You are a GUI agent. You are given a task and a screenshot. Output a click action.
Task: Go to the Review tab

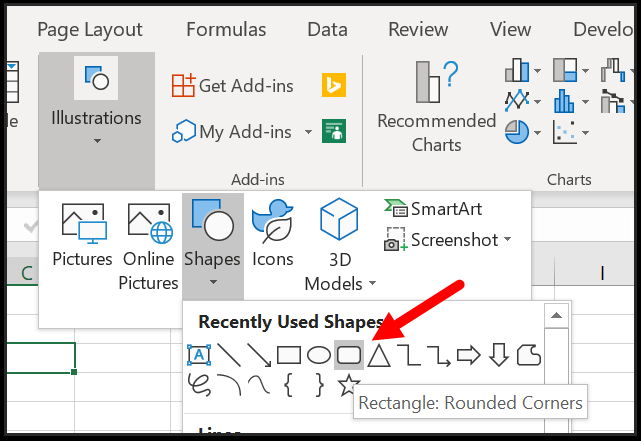pos(418,29)
